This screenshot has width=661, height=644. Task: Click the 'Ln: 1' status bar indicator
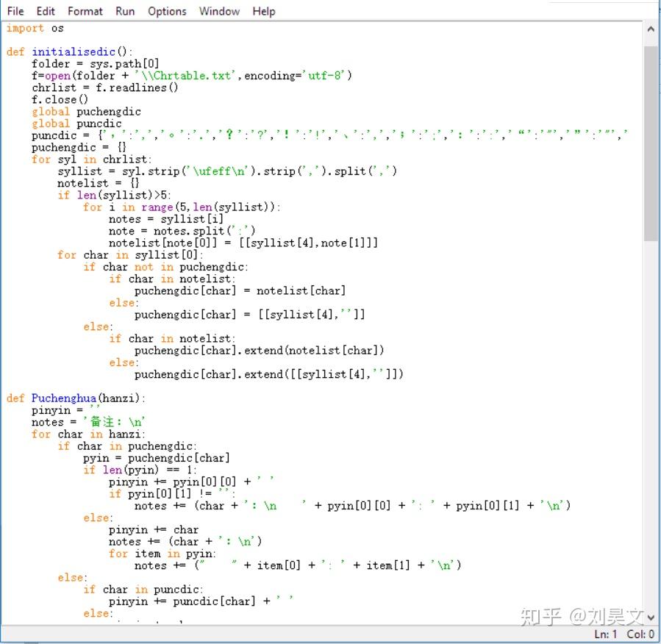(x=605, y=634)
